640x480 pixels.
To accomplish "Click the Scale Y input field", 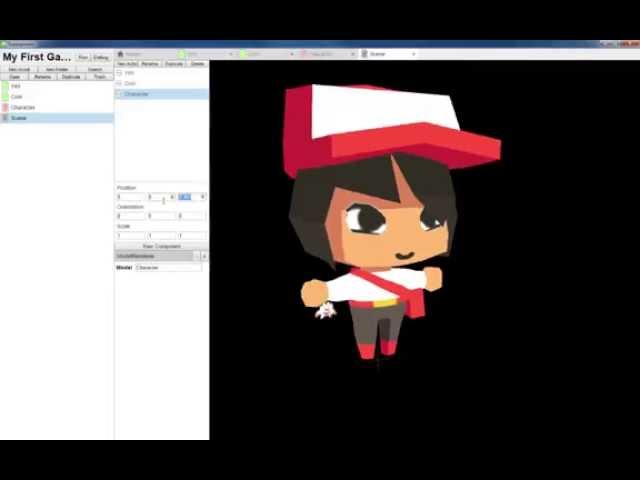I will point(162,236).
